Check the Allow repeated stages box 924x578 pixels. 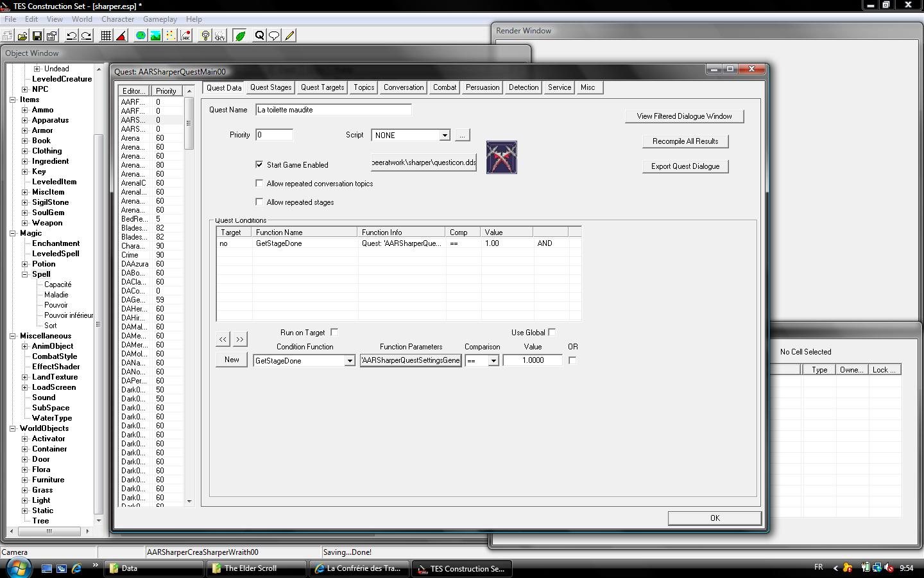coord(259,202)
